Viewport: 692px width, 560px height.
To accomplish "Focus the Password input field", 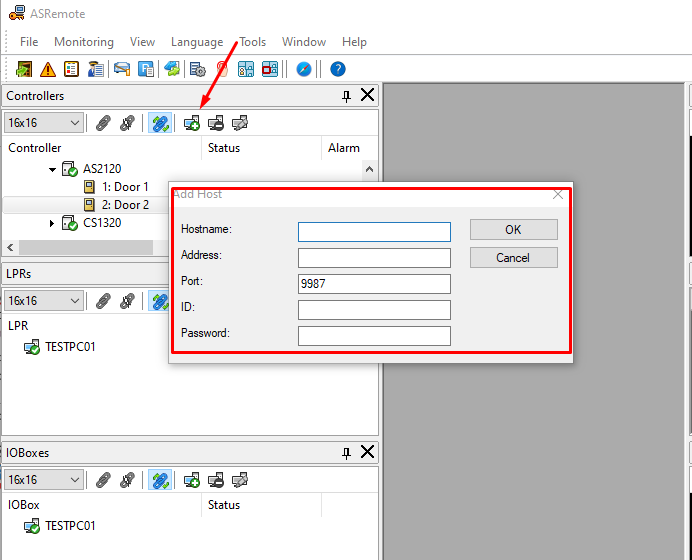I will [374, 336].
